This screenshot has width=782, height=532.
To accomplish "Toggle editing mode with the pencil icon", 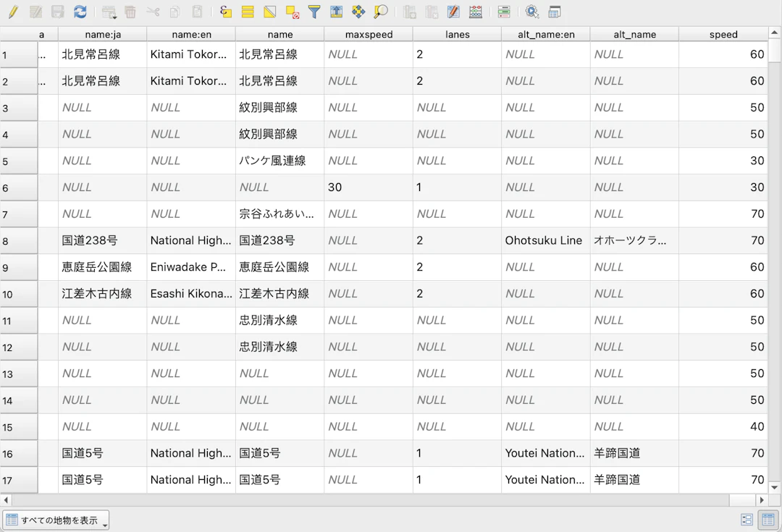I will pyautogui.click(x=12, y=12).
